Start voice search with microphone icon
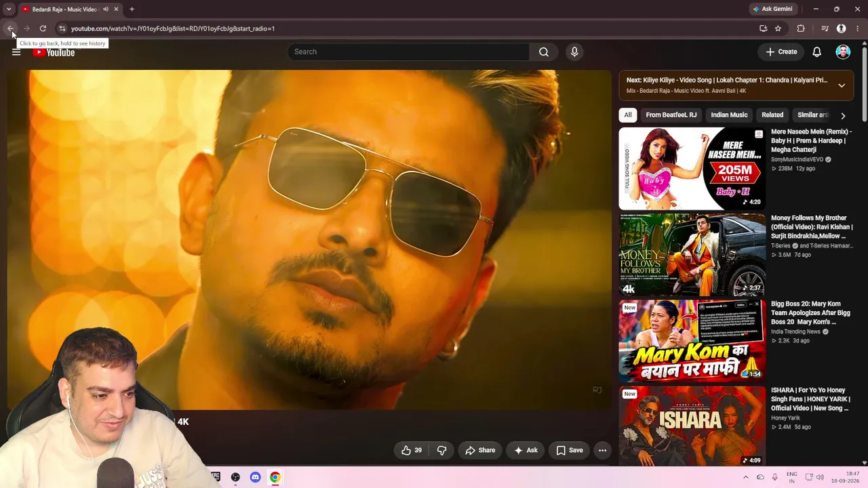This screenshot has width=868, height=488. pyautogui.click(x=574, y=52)
